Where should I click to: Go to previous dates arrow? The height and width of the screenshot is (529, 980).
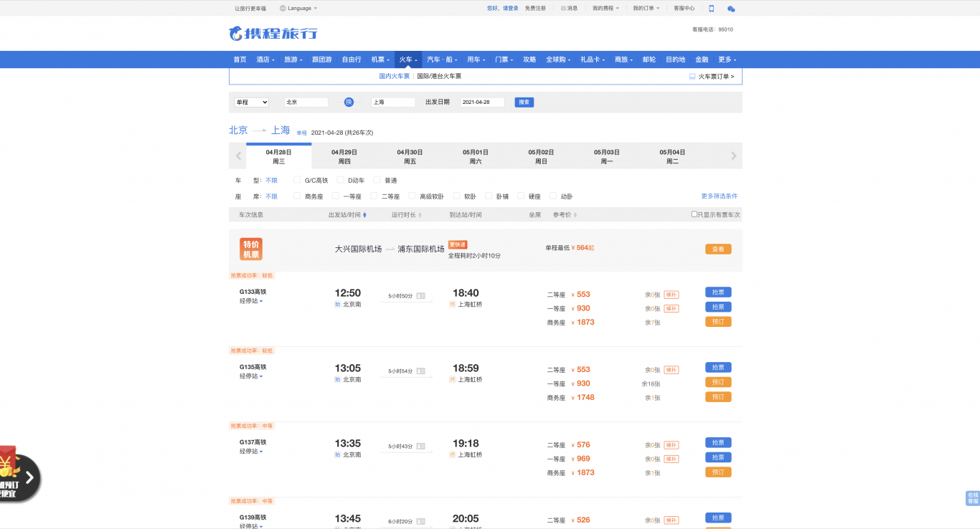(238, 156)
